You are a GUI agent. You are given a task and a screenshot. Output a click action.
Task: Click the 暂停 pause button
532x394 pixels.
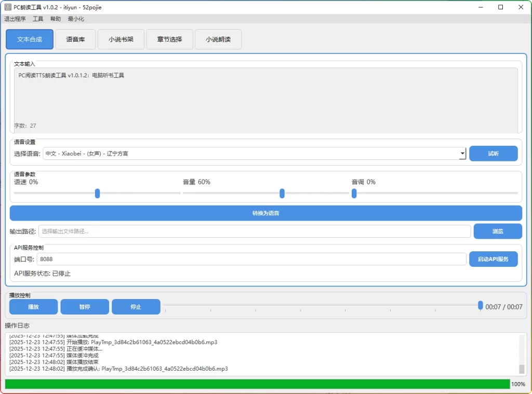pos(84,306)
